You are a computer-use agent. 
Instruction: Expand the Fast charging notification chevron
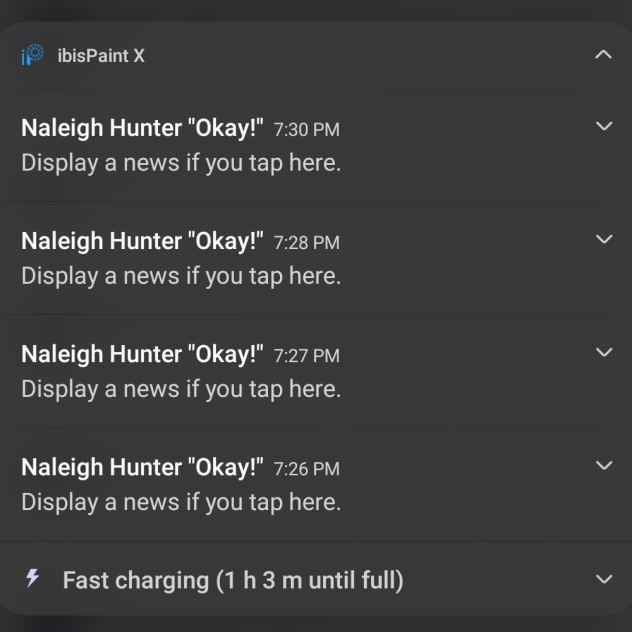pos(603,579)
